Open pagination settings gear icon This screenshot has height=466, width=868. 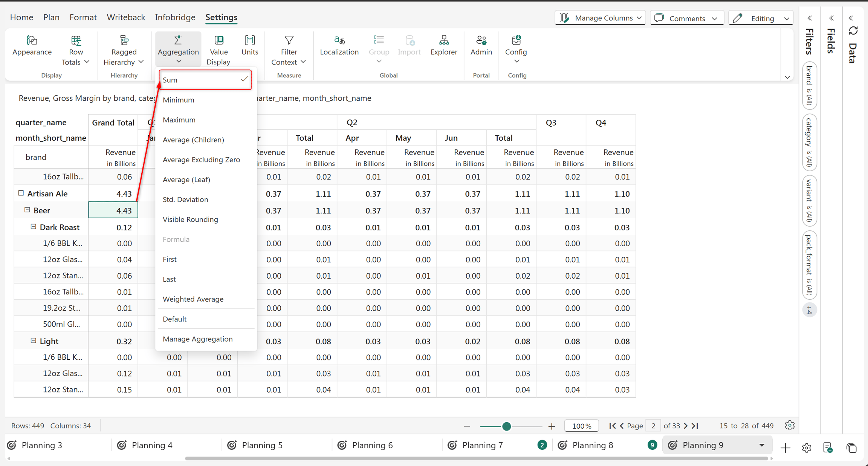[x=790, y=425]
